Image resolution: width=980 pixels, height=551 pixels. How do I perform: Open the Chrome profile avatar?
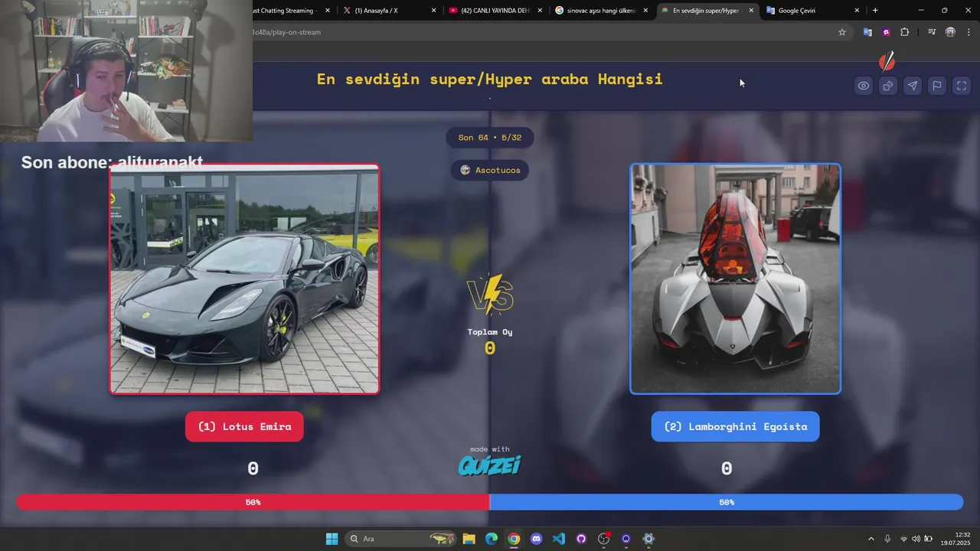950,32
